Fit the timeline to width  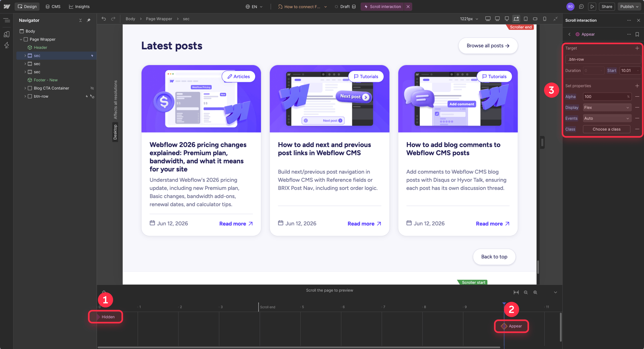(x=516, y=292)
